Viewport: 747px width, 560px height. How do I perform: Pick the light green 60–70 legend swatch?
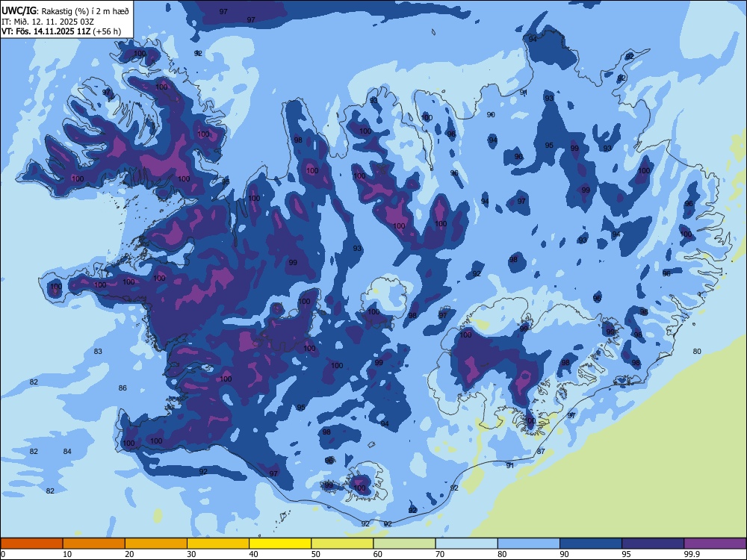(x=404, y=544)
